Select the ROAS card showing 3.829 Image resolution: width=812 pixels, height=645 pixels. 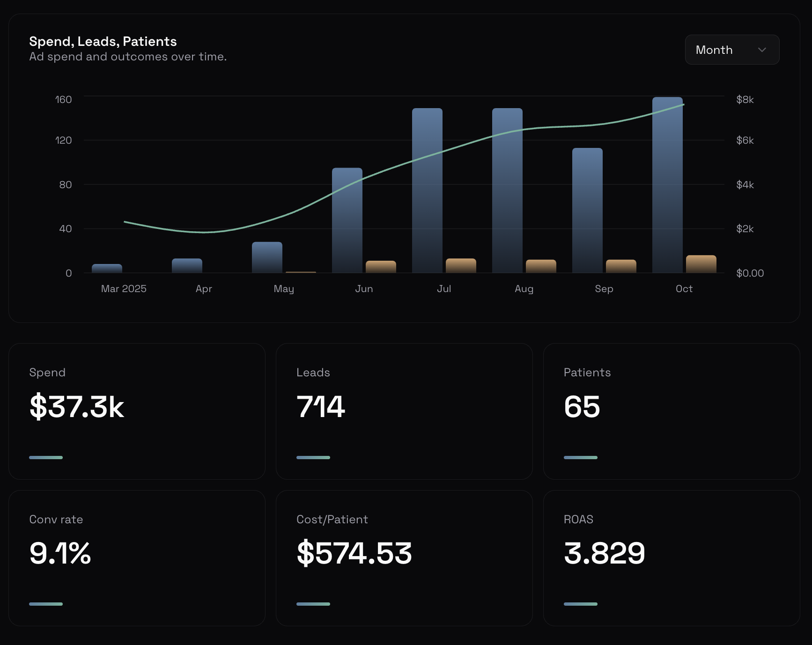672,558
